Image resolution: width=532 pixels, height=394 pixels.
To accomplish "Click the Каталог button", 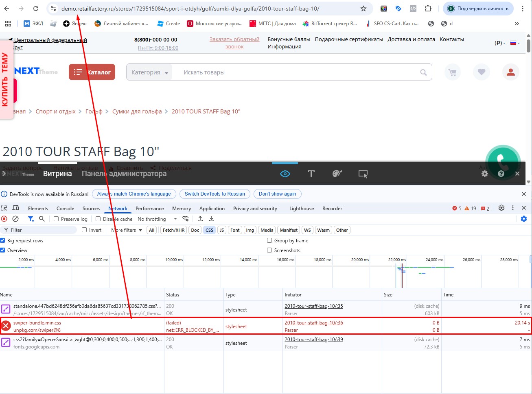I will (92, 72).
